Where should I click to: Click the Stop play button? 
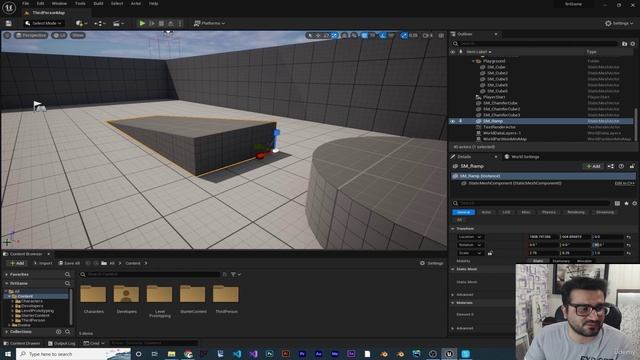(161, 23)
